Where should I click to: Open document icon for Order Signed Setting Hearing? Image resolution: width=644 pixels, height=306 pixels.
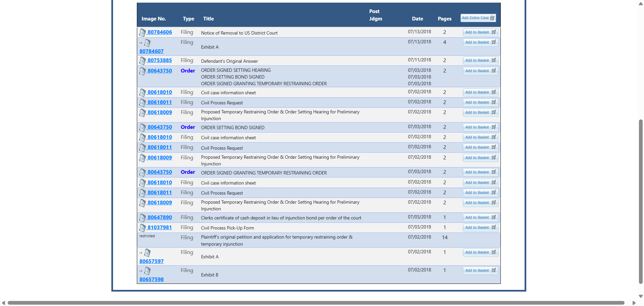pyautogui.click(x=143, y=71)
